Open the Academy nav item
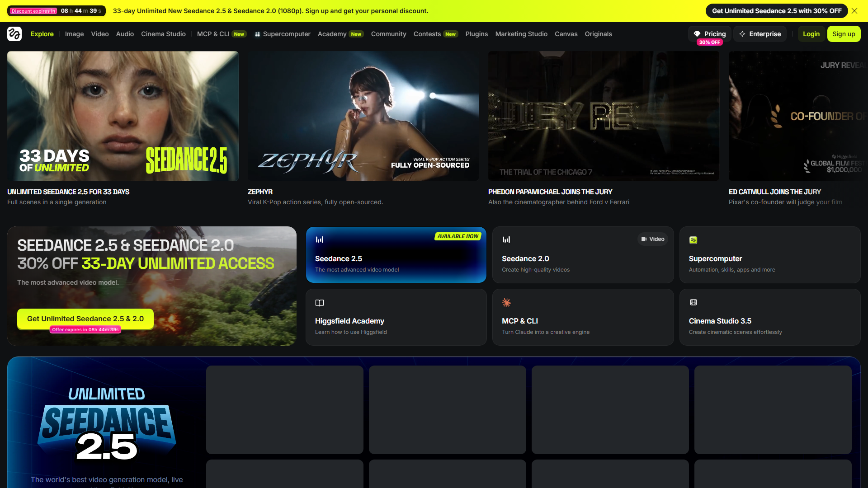The height and width of the screenshot is (488, 868). pyautogui.click(x=340, y=34)
